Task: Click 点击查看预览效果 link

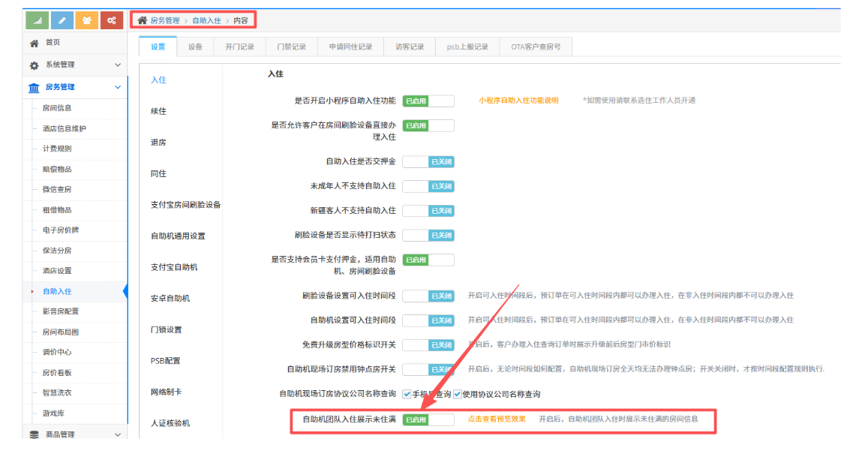Action: [497, 419]
